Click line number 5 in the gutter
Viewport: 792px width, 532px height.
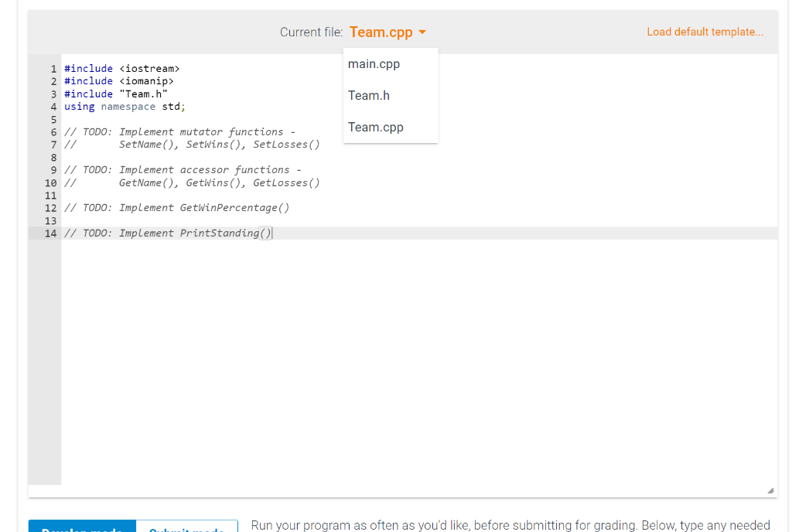[53, 120]
